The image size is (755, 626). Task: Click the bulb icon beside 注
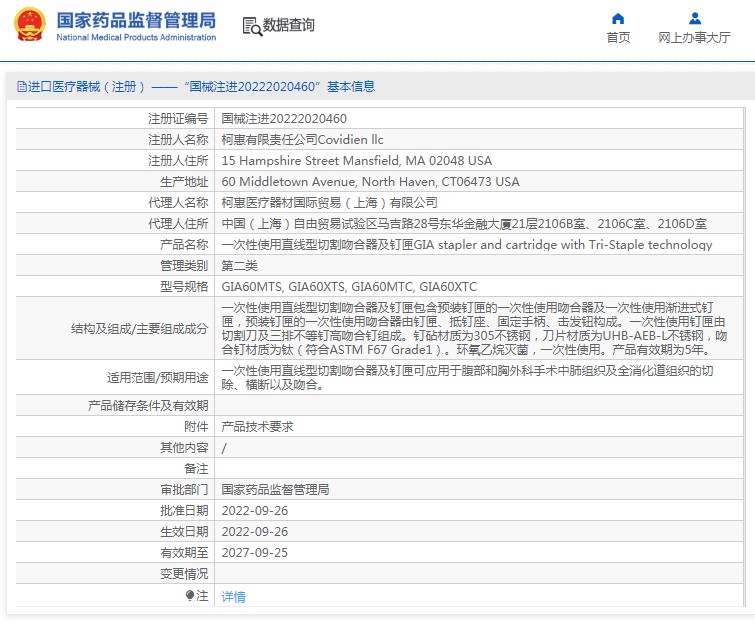(x=190, y=596)
